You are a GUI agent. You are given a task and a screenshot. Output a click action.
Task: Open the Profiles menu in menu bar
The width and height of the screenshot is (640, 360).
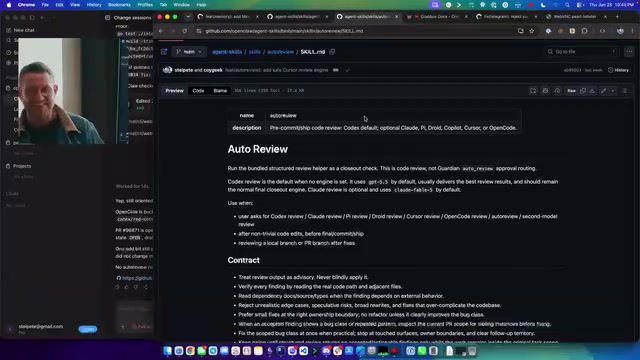point(145,5)
